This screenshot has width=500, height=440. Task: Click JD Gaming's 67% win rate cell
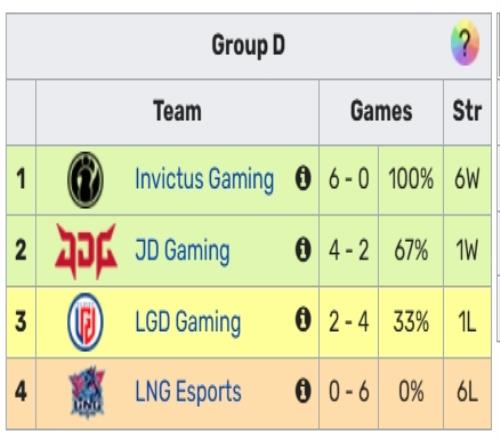coord(411,251)
